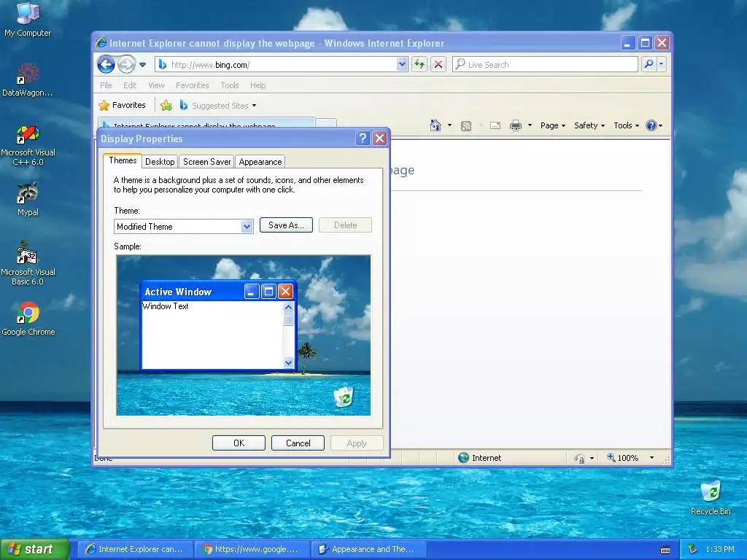
Task: Open the zoom level 100% control
Action: [x=630, y=458]
